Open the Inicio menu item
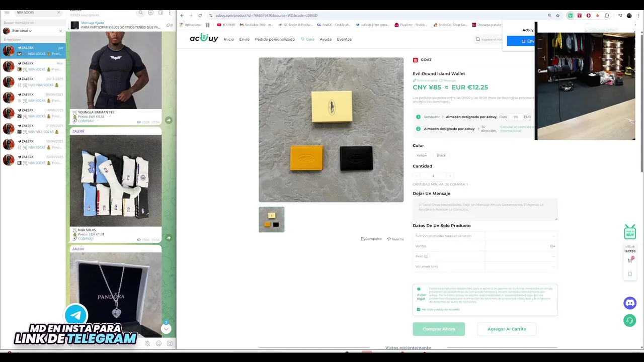This screenshot has height=362, width=644. tap(229, 39)
